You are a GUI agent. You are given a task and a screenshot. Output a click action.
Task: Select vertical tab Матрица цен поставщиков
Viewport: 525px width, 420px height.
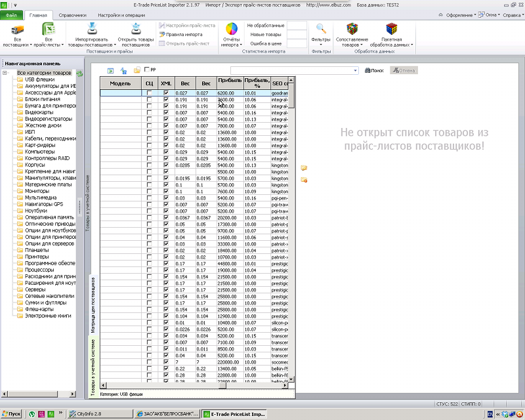click(x=93, y=304)
